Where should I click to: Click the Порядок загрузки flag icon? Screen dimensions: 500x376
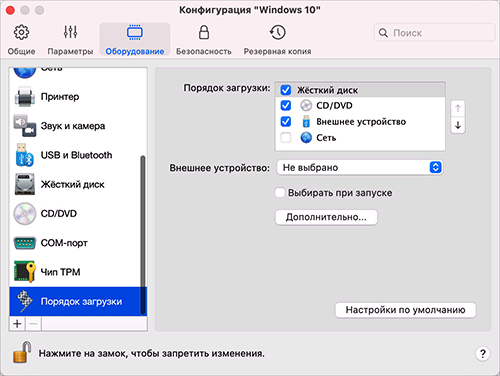point(25,301)
